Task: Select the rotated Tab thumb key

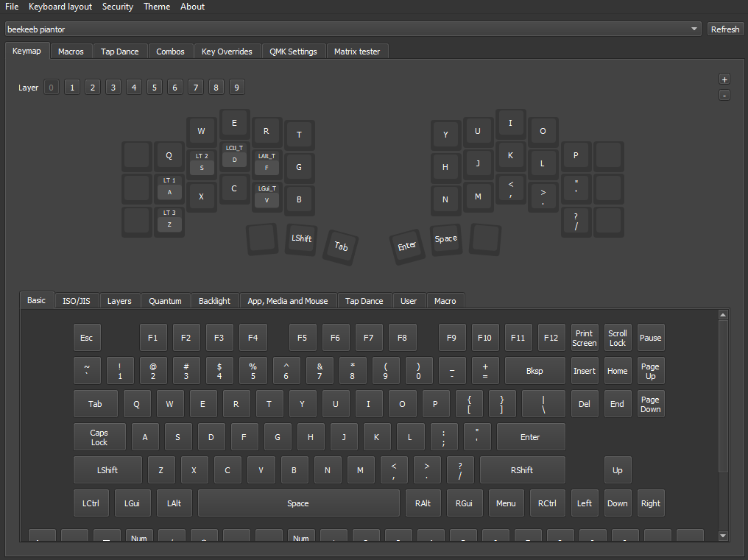Action: point(341,247)
